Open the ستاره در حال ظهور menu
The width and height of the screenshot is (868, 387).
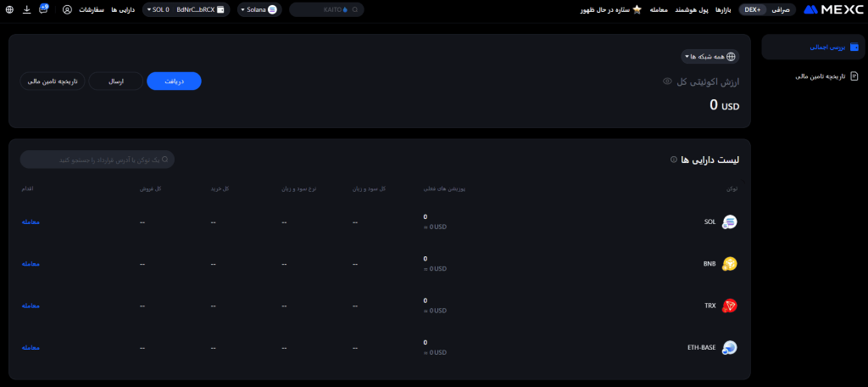click(605, 10)
